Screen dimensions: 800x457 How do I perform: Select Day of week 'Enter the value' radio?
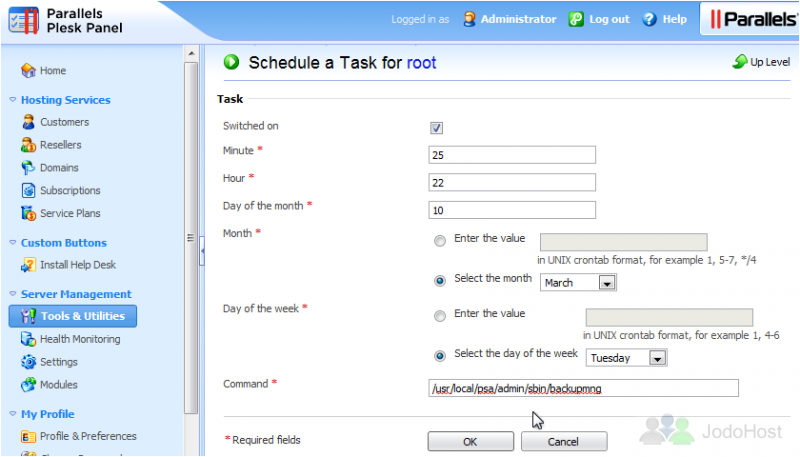click(x=440, y=316)
